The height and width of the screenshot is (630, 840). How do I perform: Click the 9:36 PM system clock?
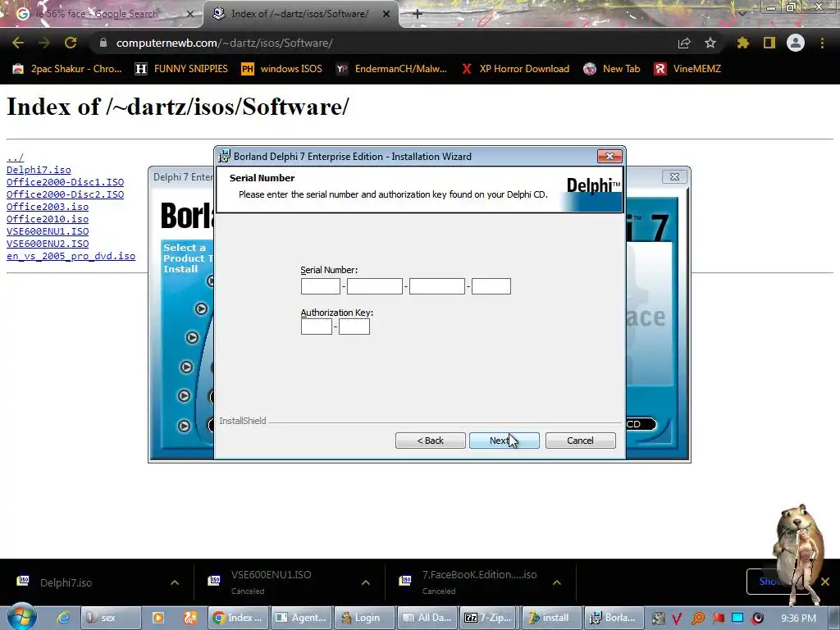tap(798, 618)
